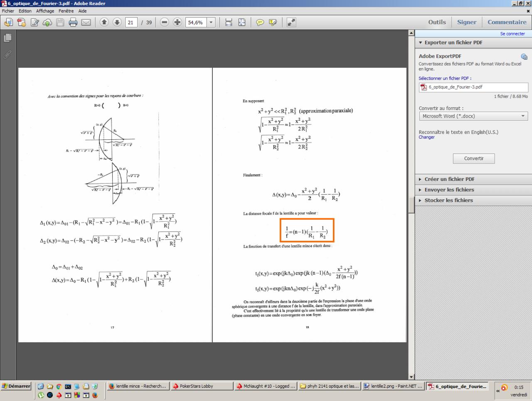The width and height of the screenshot is (532, 401).
Task: Zoom in using the plus button
Action: click(x=177, y=22)
